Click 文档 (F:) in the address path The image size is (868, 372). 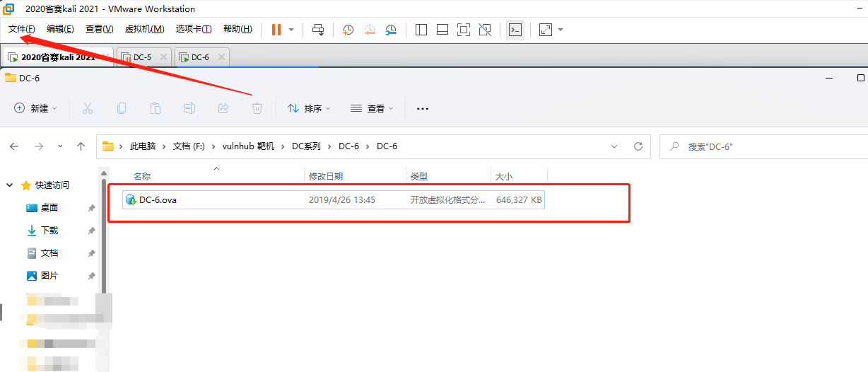[x=189, y=146]
